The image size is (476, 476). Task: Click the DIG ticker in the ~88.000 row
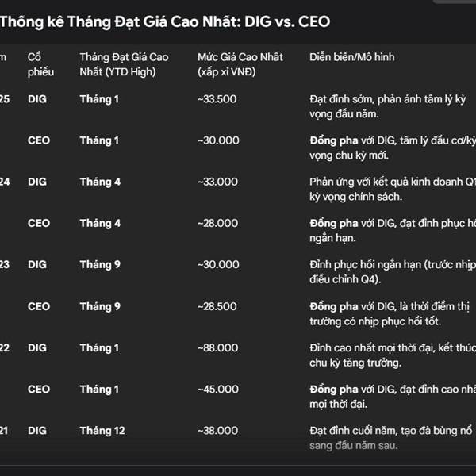tap(37, 347)
